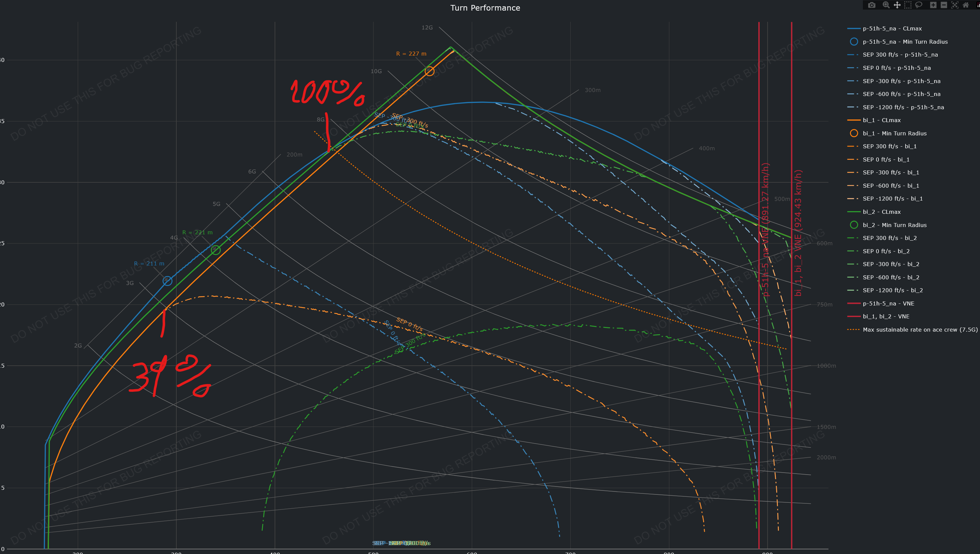Viewport: 980px width, 554px height.
Task: Click the Zoom Out minus icon
Action: (944, 5)
